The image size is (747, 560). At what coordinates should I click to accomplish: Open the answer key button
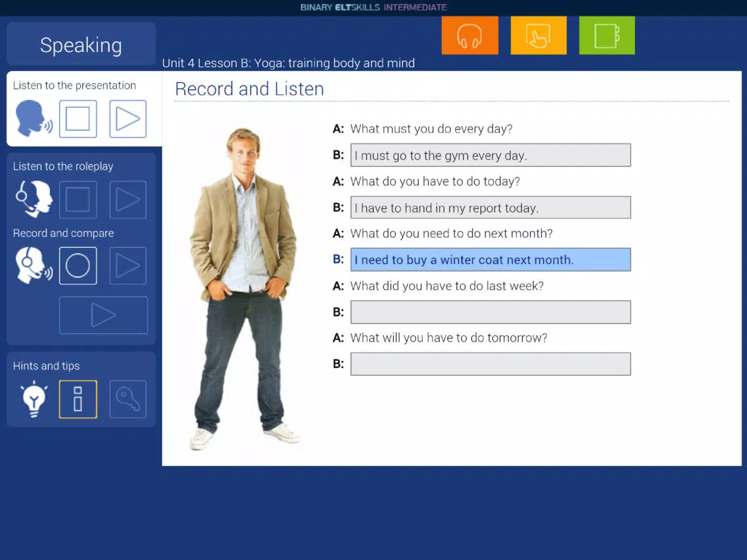[128, 400]
